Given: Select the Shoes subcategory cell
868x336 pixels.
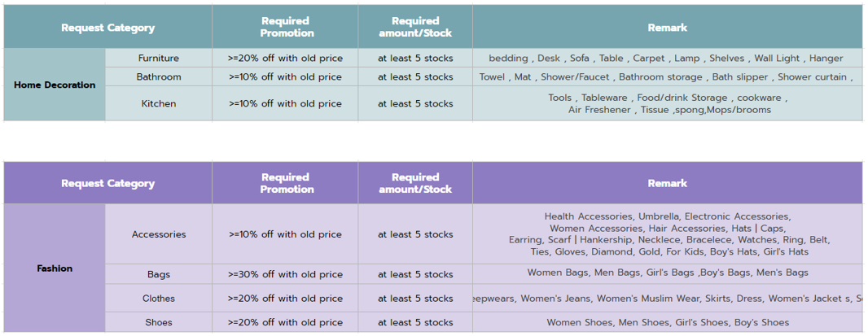Looking at the screenshot, I should [x=158, y=322].
